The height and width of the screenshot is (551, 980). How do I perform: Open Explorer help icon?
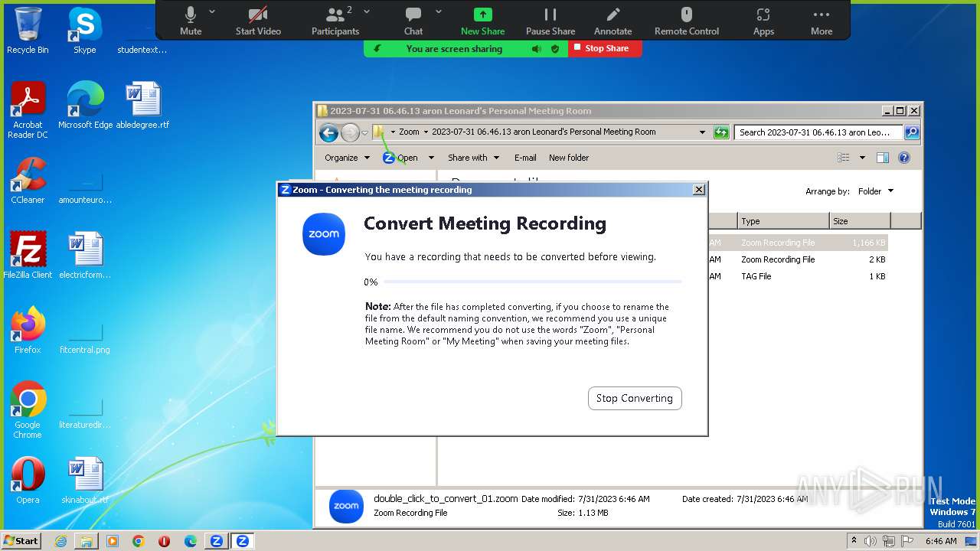tap(903, 158)
